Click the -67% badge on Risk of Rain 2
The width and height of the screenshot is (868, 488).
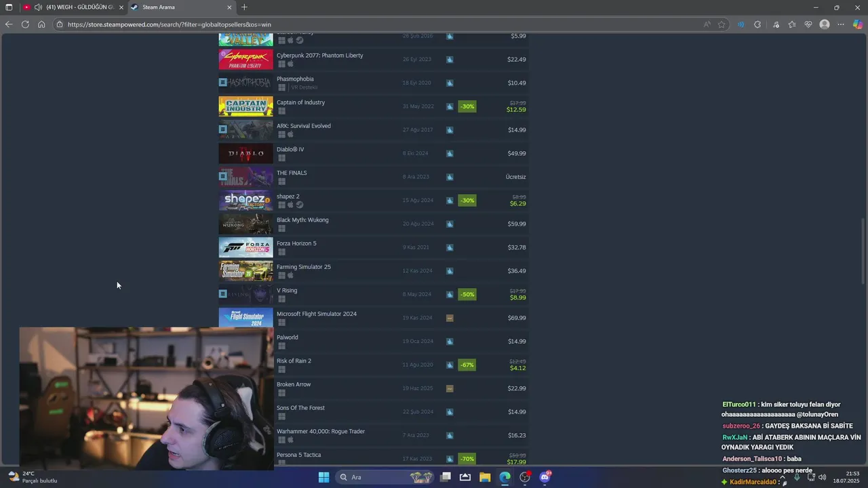(x=467, y=365)
